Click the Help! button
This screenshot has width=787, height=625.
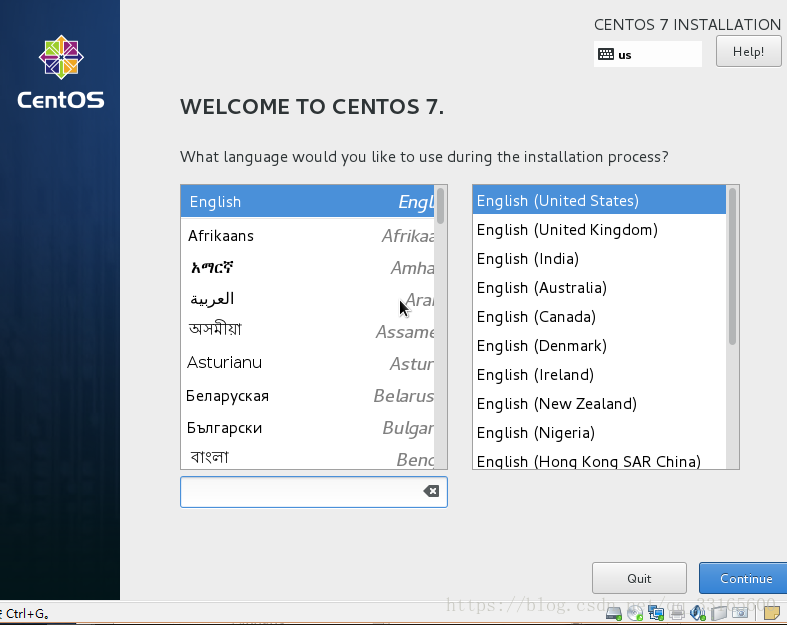coord(748,51)
